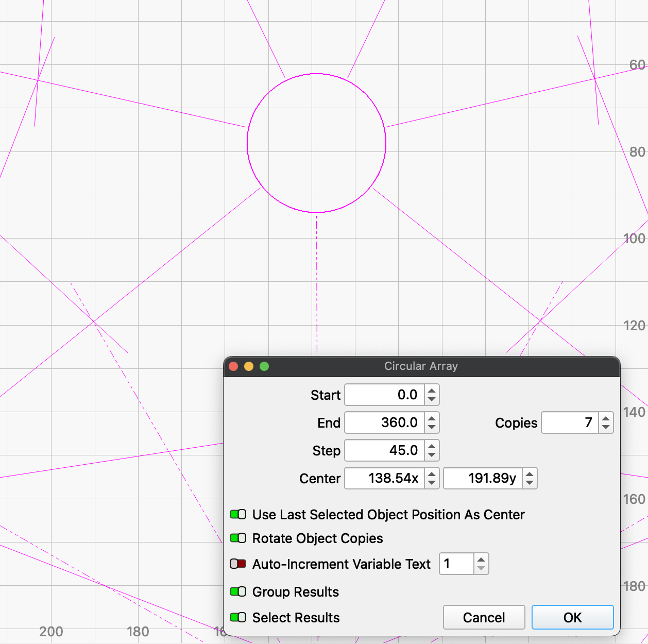Screen dimensions: 648x644
Task: Increase the Center X coordinate stepper
Action: pos(432,474)
